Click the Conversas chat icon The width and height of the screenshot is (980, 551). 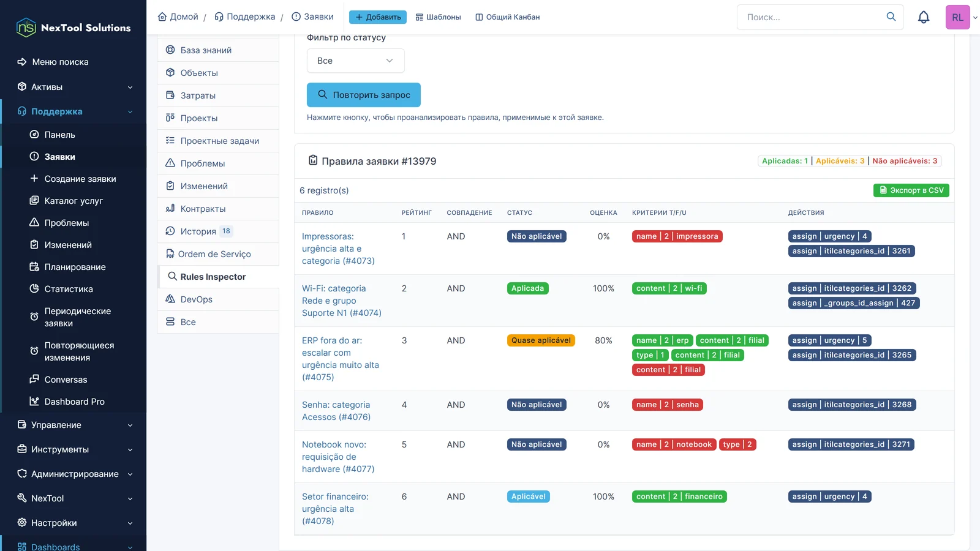(34, 380)
